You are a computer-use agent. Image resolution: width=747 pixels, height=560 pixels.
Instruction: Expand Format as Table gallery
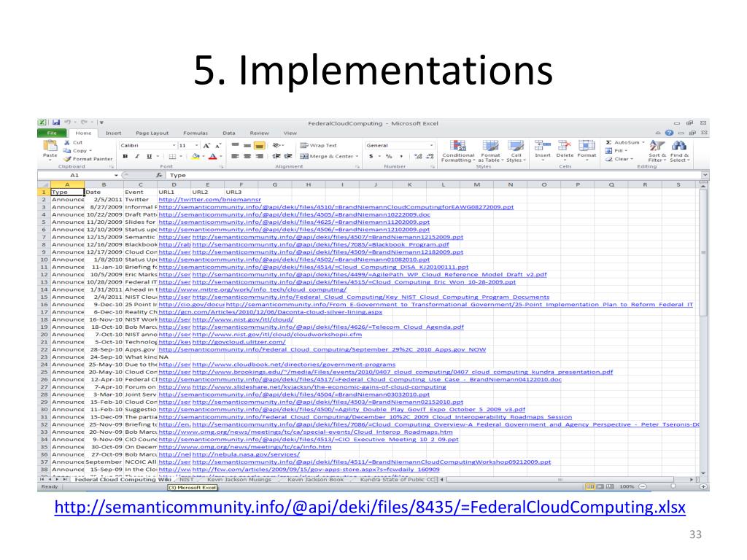coord(491,152)
